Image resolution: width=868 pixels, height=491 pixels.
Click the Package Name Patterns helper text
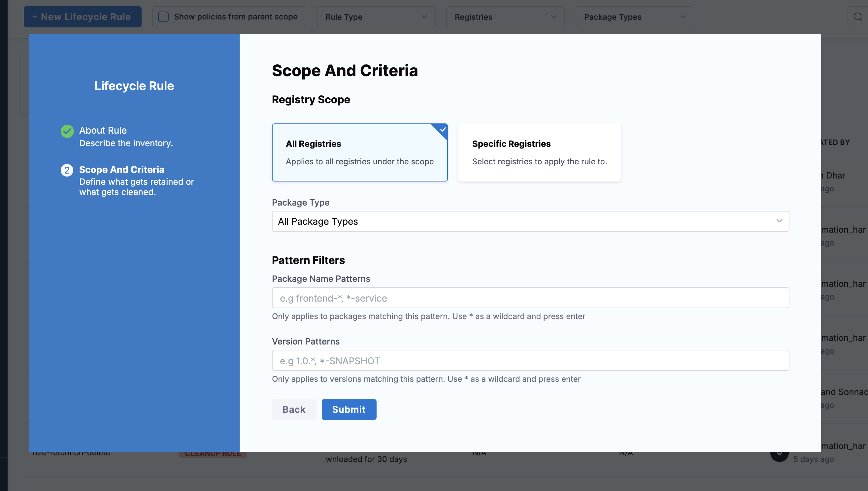click(428, 316)
